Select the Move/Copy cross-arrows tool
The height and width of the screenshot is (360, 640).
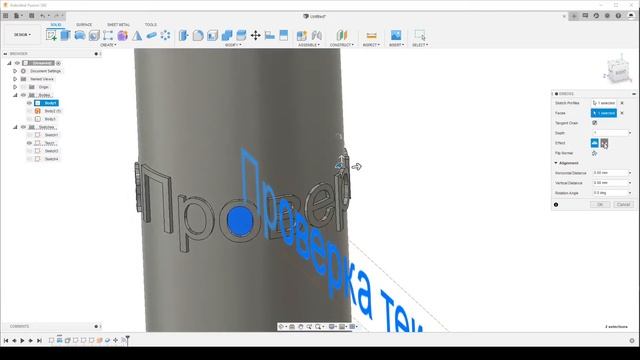point(256,36)
